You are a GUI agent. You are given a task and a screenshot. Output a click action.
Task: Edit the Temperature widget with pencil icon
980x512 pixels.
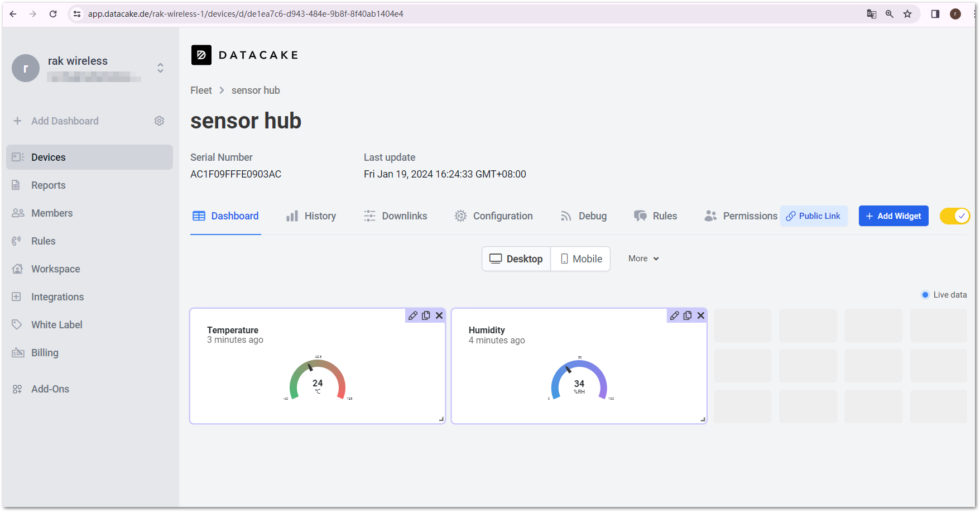413,315
